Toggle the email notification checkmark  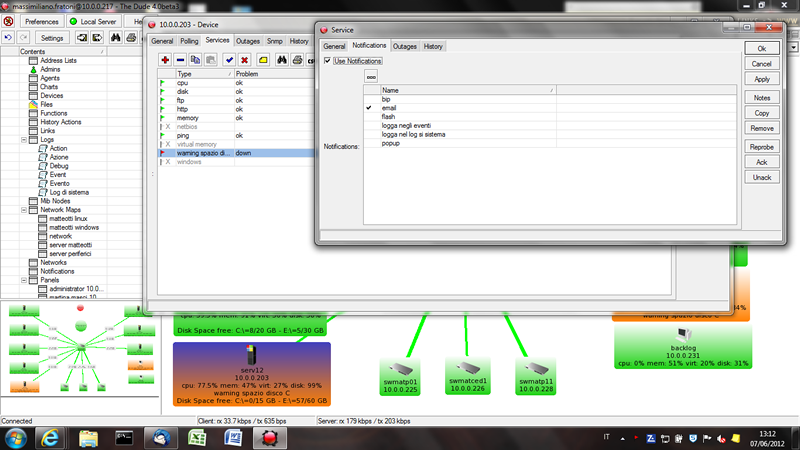(369, 108)
